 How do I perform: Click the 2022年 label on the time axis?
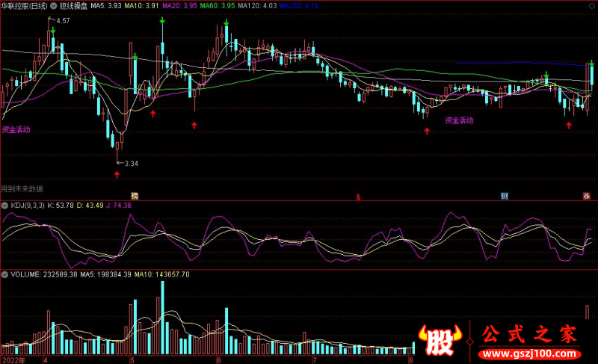pyautogui.click(x=13, y=360)
